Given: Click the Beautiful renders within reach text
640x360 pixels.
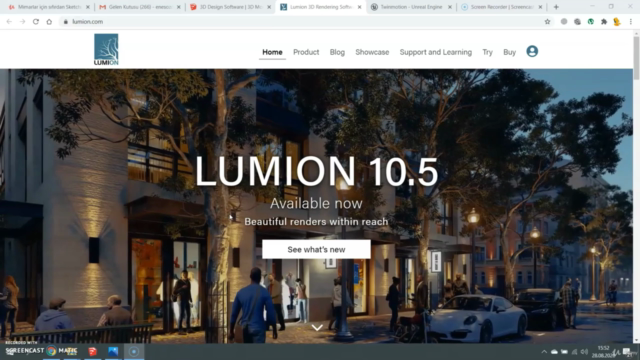Looking at the screenshot, I should pyautogui.click(x=316, y=222).
